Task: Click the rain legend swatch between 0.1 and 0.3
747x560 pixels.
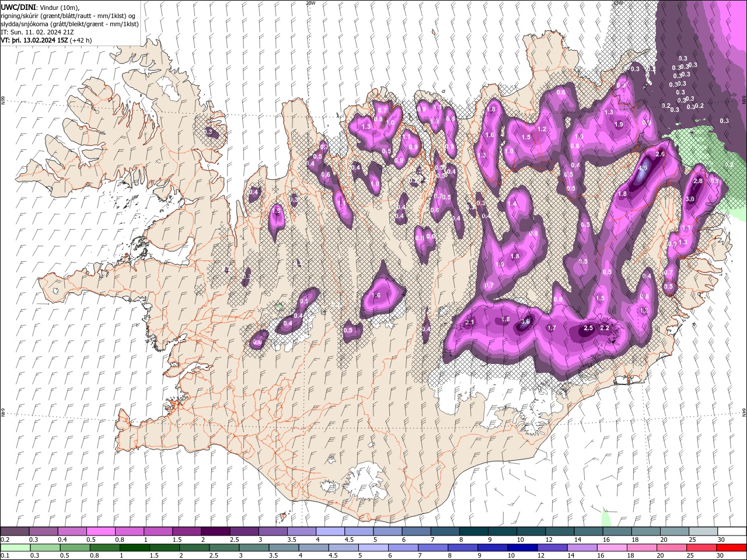Action: pyautogui.click(x=15, y=548)
